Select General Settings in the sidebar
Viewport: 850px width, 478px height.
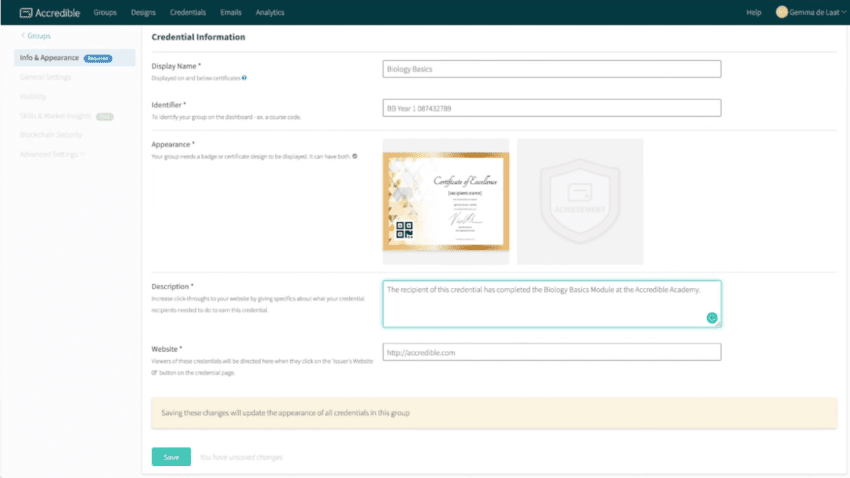[x=46, y=77]
